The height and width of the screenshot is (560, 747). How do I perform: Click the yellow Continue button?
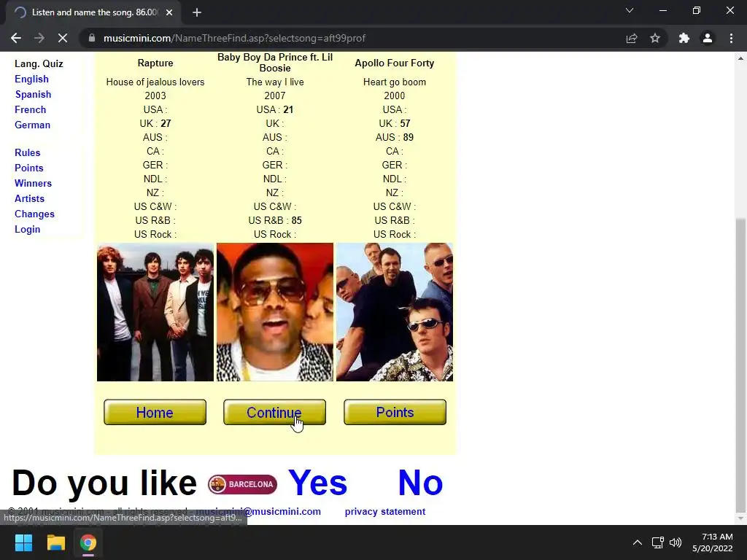(274, 412)
